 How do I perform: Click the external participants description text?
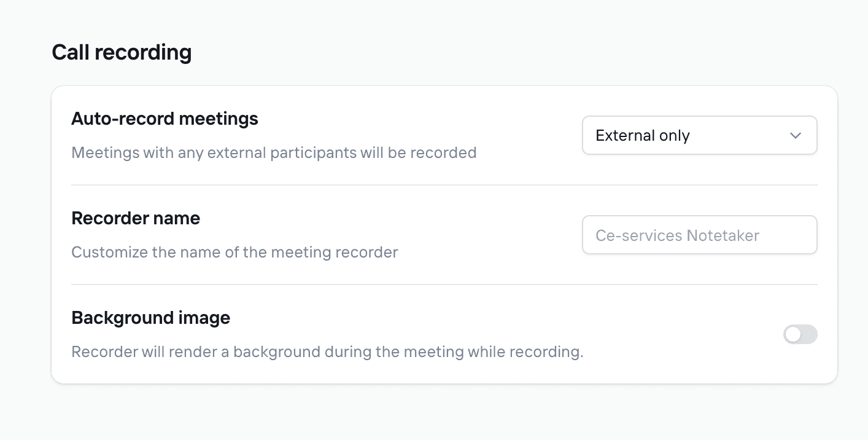[274, 152]
